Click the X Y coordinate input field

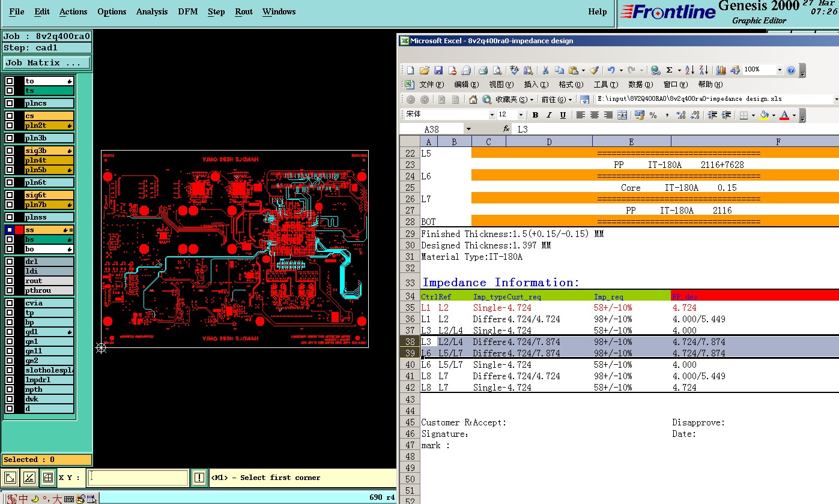(x=138, y=478)
